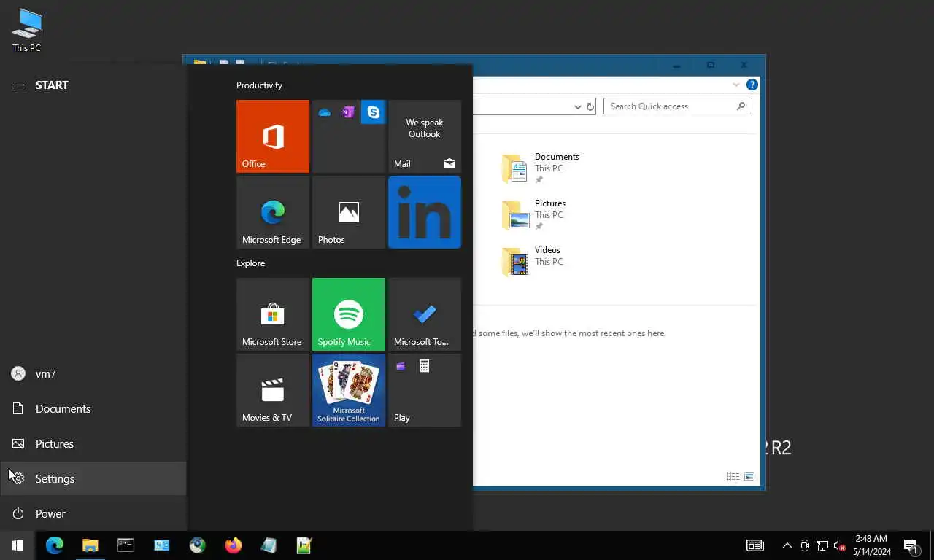Launch Skype from the Productivity folder tile
The image size is (934, 560).
[x=373, y=112]
